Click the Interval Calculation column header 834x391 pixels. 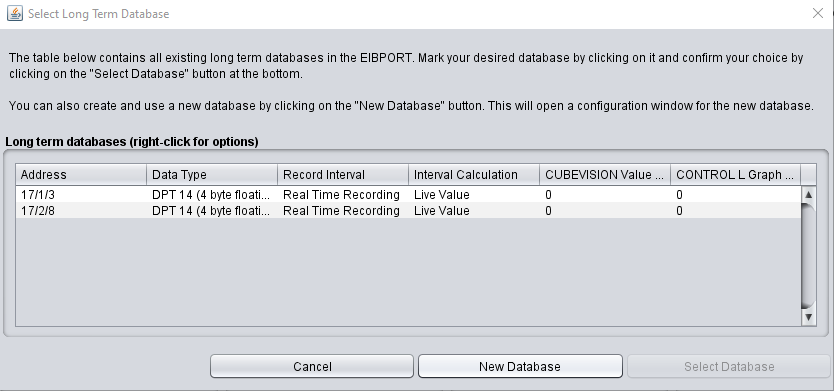[473, 174]
